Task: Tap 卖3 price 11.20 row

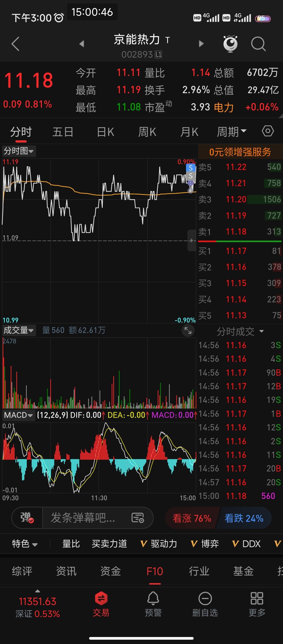Action: click(240, 199)
